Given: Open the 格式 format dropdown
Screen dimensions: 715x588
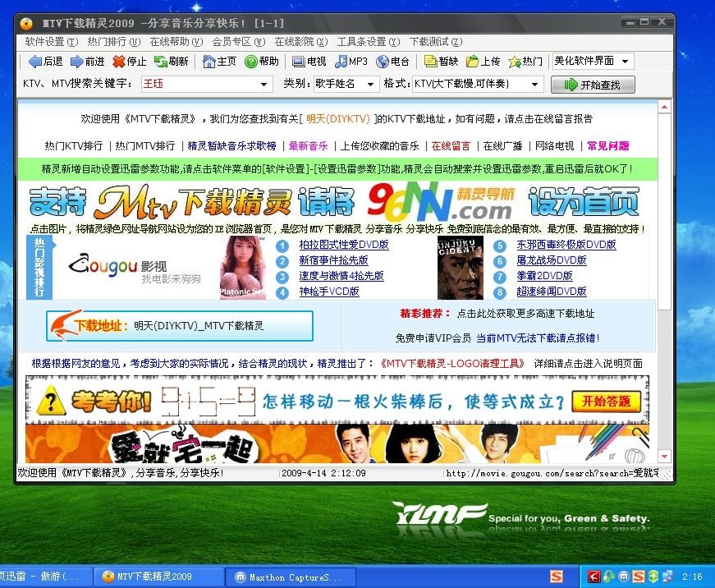Looking at the screenshot, I should coord(534,83).
